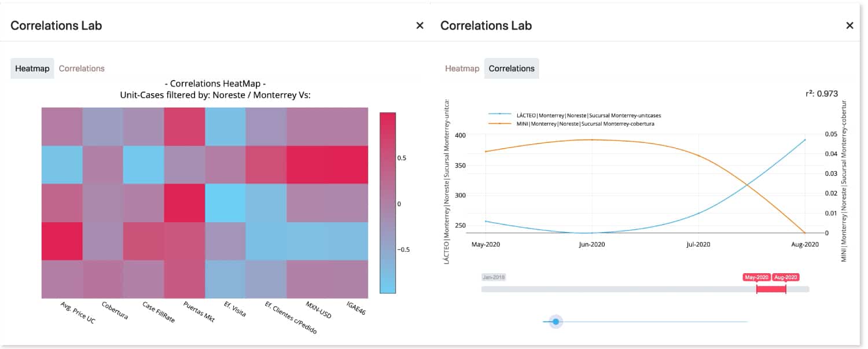The height and width of the screenshot is (349, 868).
Task: Switch to the Heatmap tab on right panel
Action: 461,68
